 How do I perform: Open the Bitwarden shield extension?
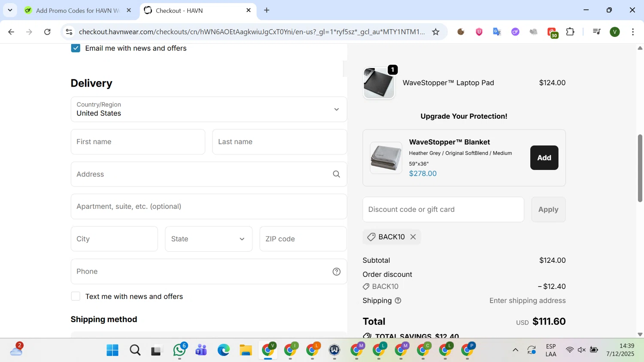[479, 32]
